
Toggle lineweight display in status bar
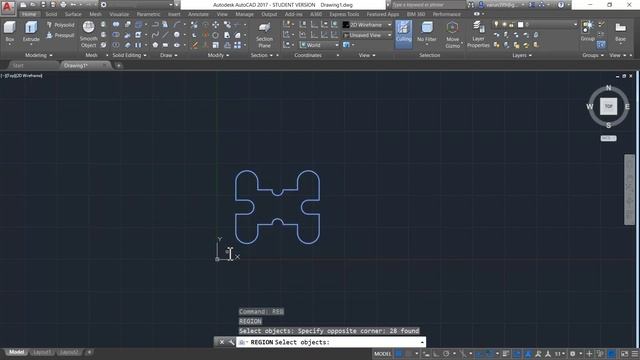tap(506, 354)
